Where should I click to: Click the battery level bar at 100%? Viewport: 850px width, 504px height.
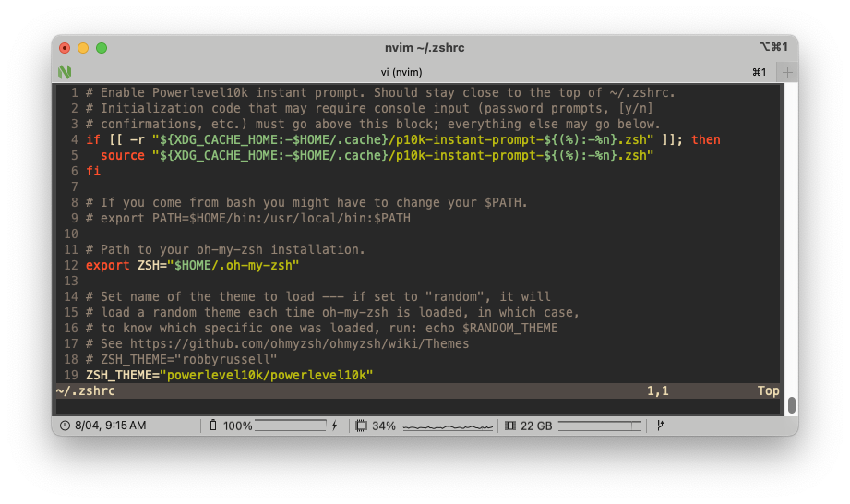291,426
